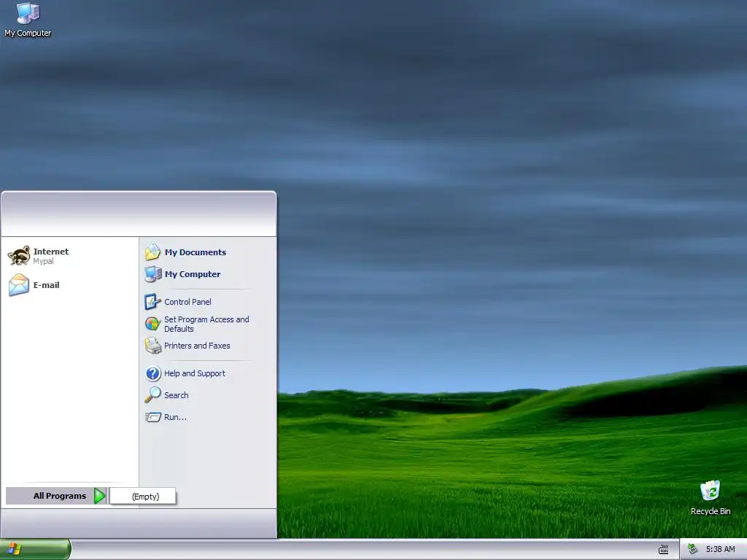747x560 pixels.
Task: Click the 5:38 AM clock
Action: coord(720,549)
